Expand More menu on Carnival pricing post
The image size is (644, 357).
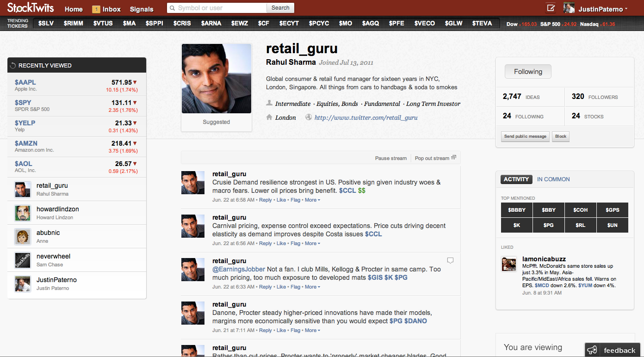coord(312,243)
